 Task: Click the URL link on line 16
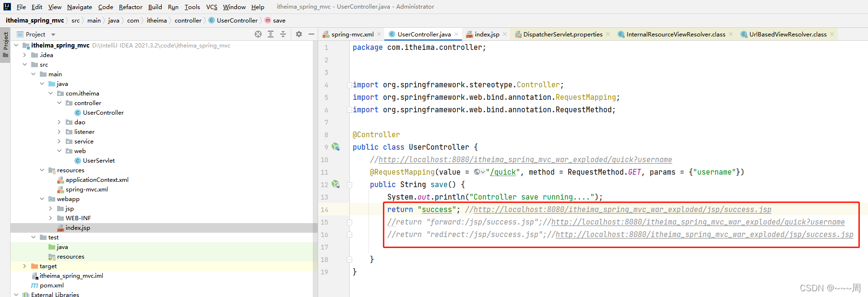pos(704,235)
